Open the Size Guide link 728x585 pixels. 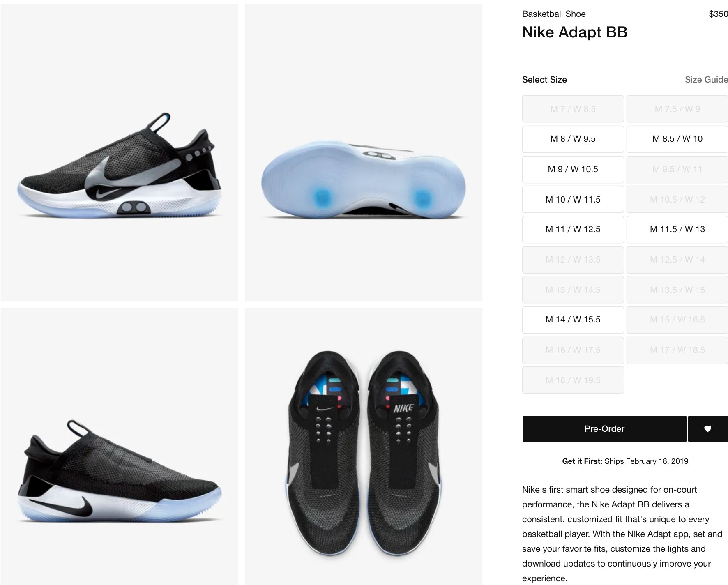tap(706, 80)
